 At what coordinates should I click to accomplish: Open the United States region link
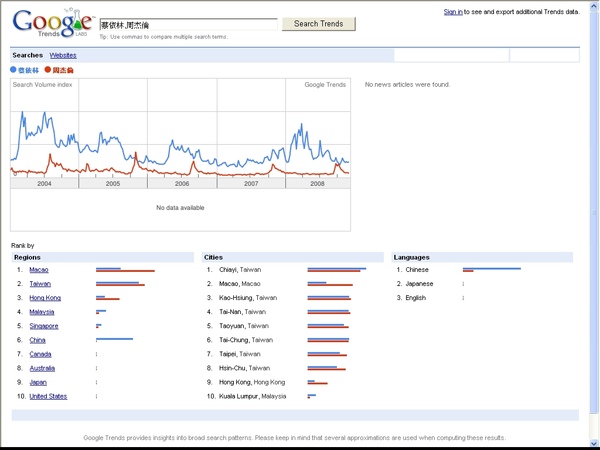point(48,396)
